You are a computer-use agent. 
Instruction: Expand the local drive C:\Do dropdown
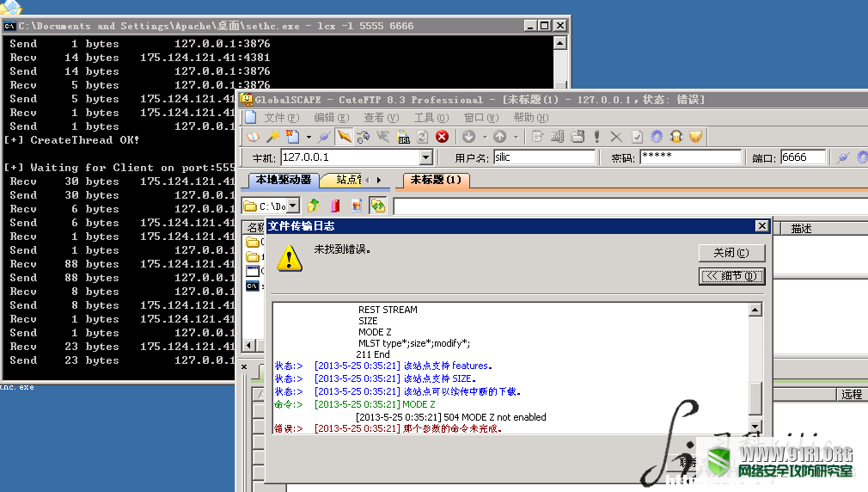pyautogui.click(x=293, y=206)
